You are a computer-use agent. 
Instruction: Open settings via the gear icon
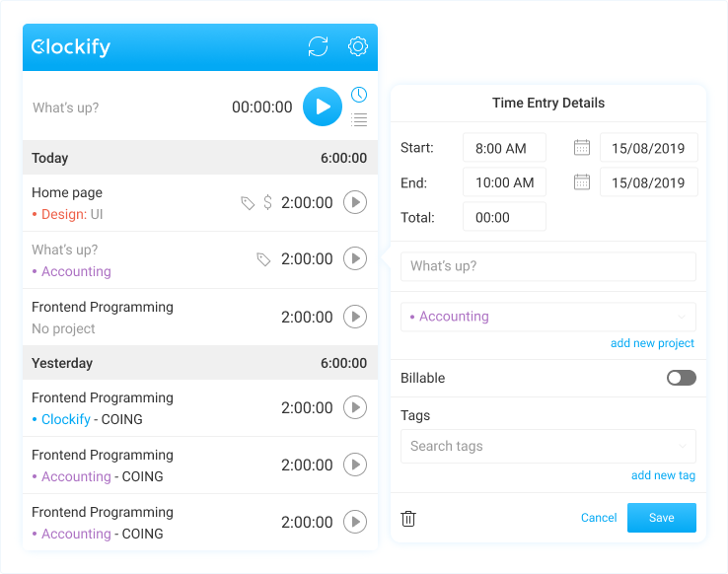(x=358, y=46)
